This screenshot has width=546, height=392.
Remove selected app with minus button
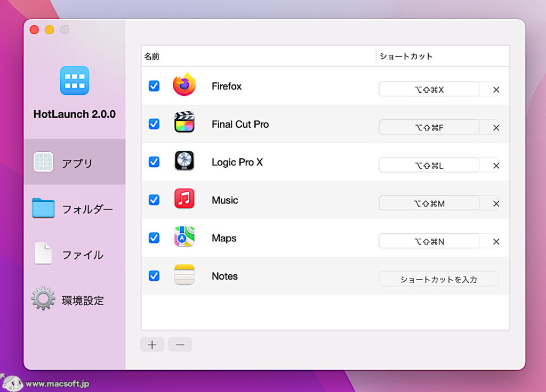click(180, 345)
